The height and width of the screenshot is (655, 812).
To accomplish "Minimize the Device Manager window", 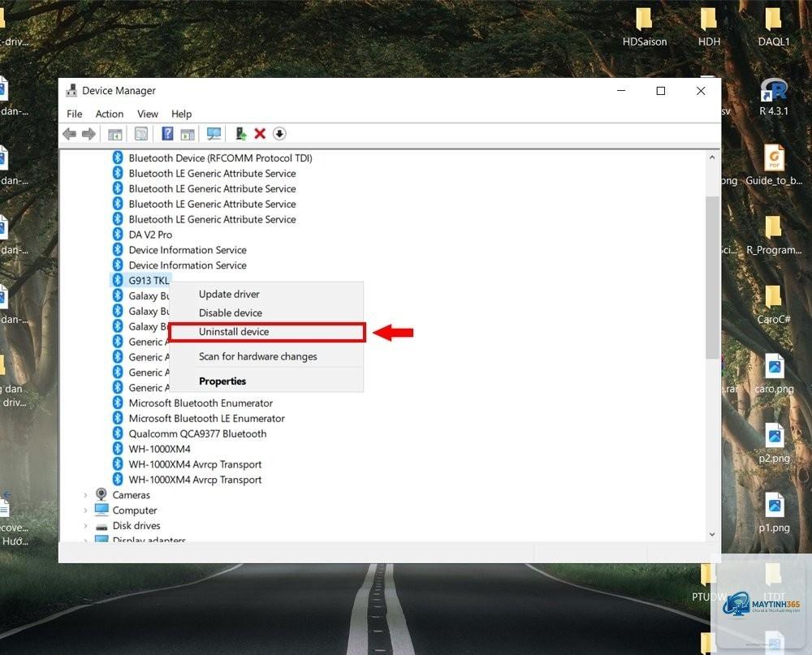I will [x=621, y=91].
